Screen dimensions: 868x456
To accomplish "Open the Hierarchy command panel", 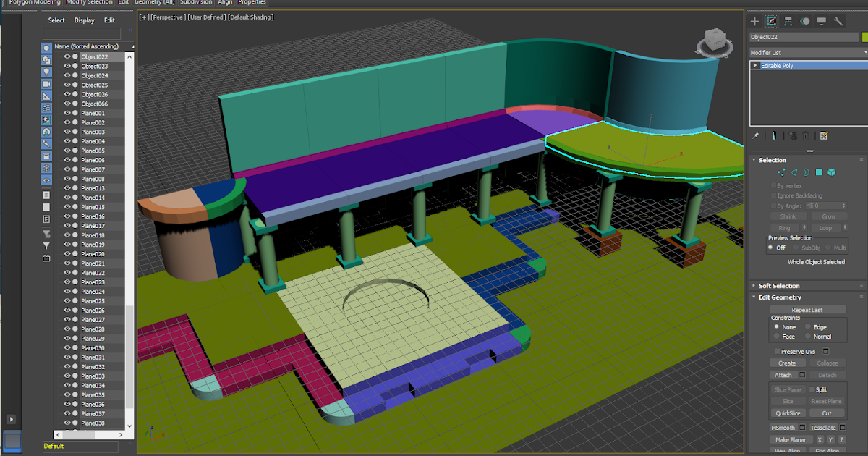I will pos(788,20).
